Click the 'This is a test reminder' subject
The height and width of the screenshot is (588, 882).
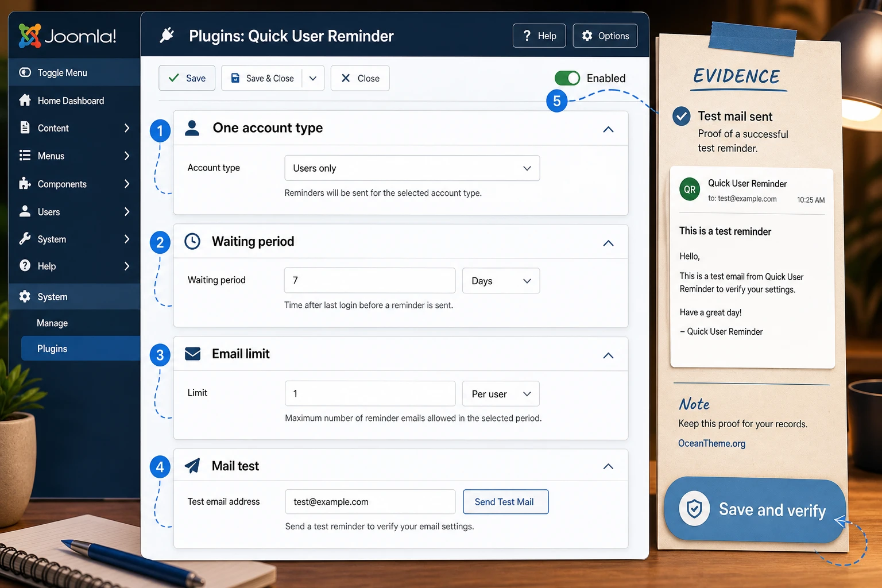(x=725, y=231)
